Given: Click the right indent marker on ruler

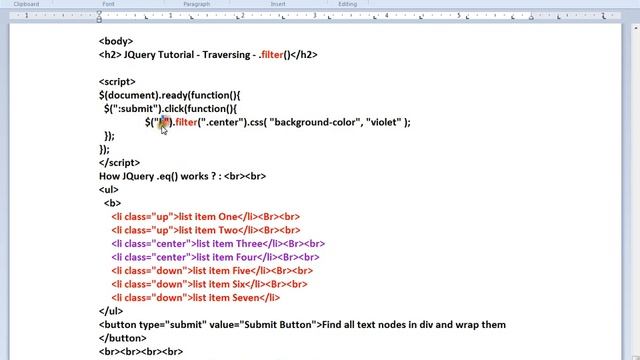Looking at the screenshot, I should click(x=531, y=18).
